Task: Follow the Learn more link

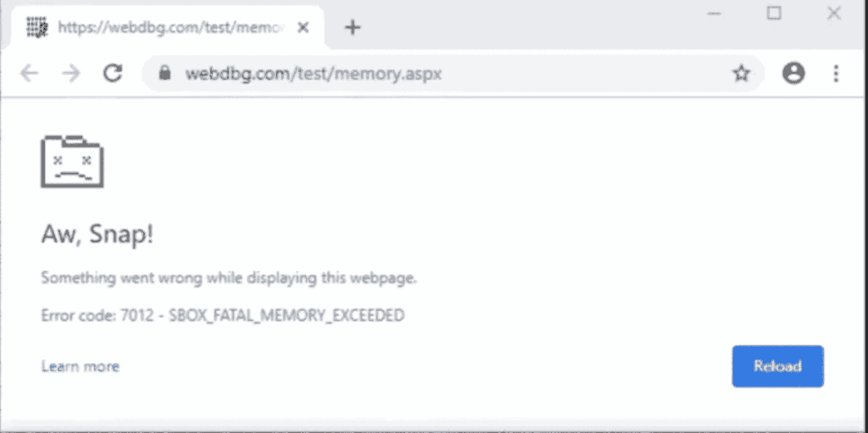Action: tap(81, 366)
